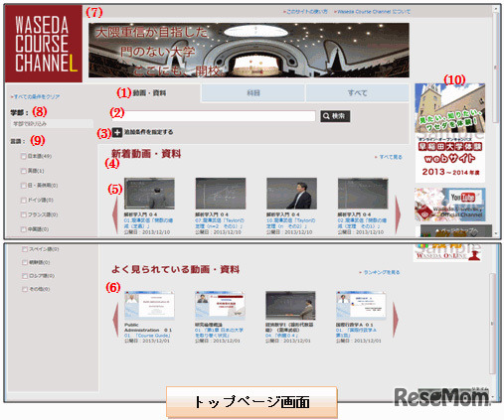Open the Waseda Course Channel logo
504x420 pixels.
[44, 44]
